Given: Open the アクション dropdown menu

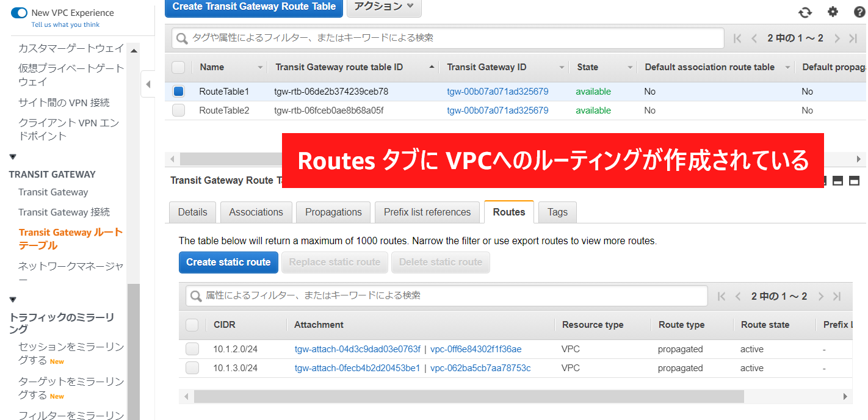Looking at the screenshot, I should [384, 7].
